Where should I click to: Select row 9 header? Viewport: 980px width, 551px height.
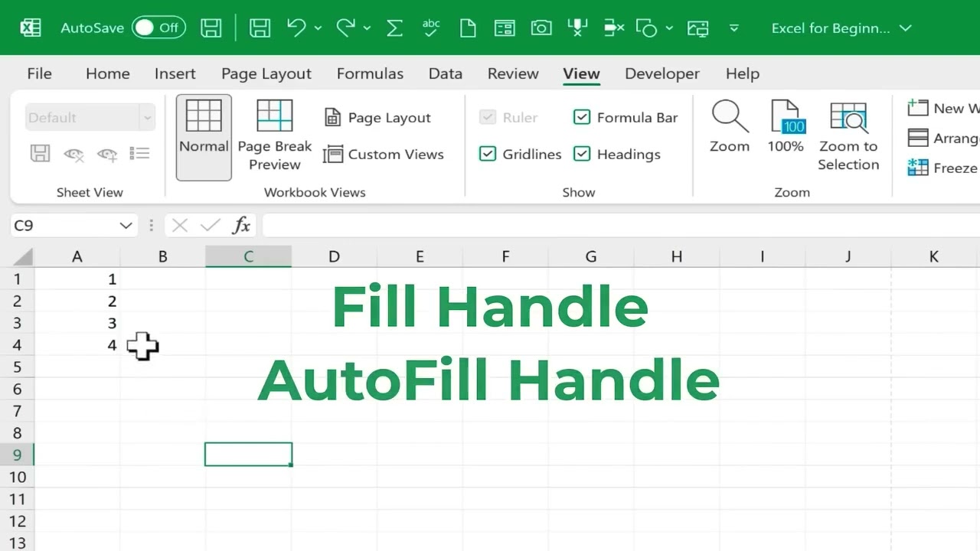[17, 455]
